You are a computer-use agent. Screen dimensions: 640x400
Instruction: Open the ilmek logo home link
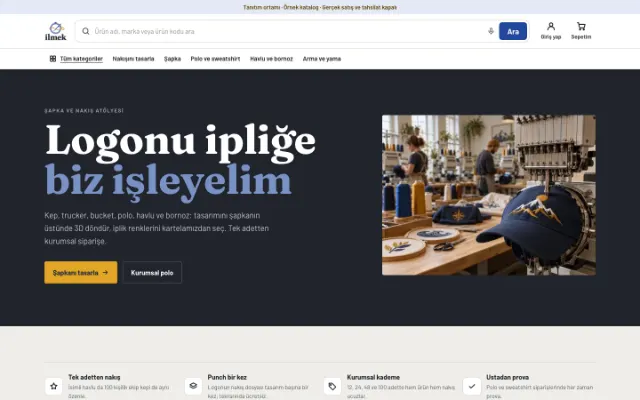coord(56,31)
